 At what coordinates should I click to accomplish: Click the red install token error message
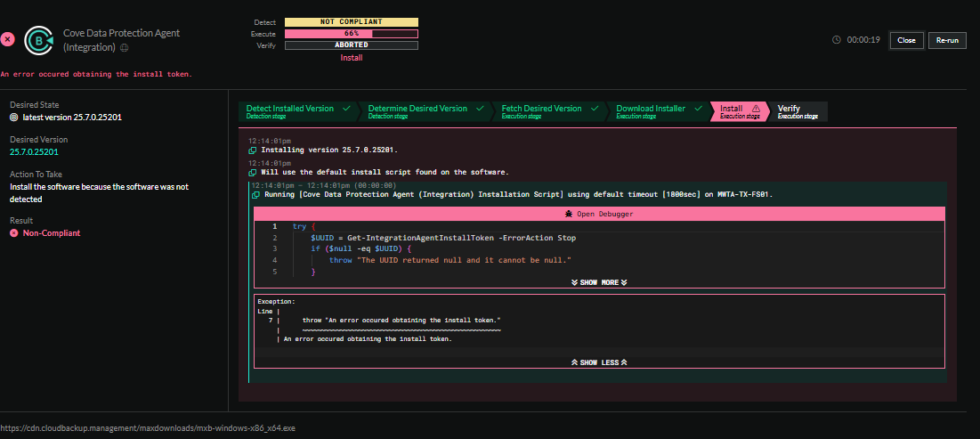(96, 74)
